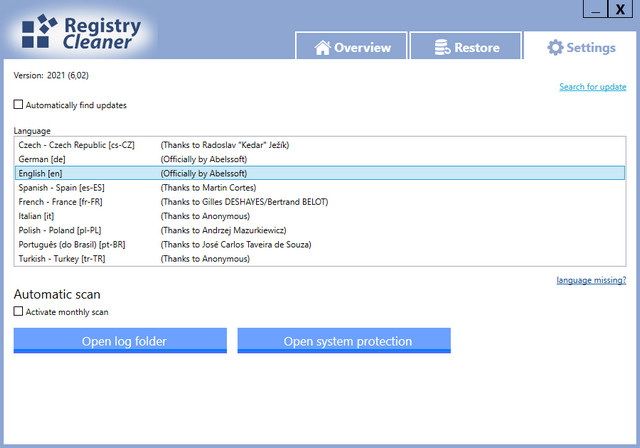Screen dimensions: 640x448
Task: Pick Português (do Brasil) [pt-BR] language
Action: coord(320,245)
